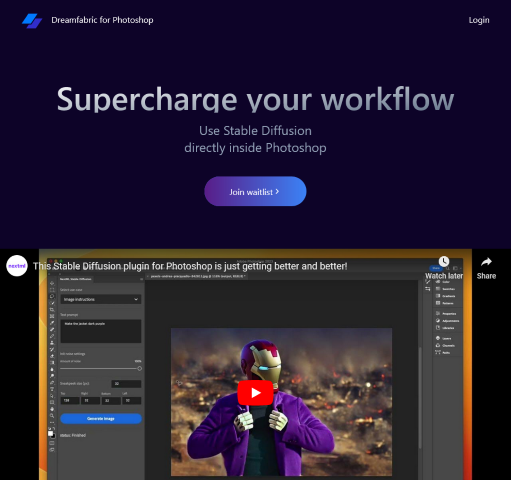Click the Share arrow icon
511x480 pixels.
(x=486, y=262)
